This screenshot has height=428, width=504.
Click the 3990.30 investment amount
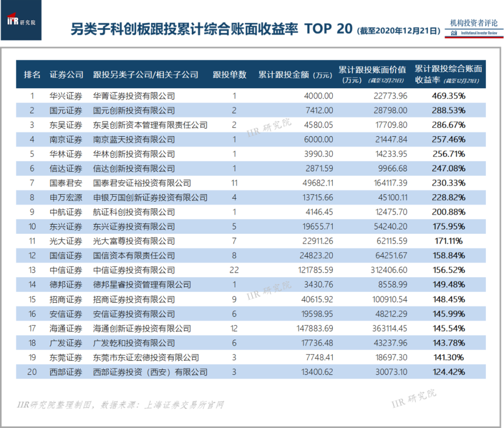(319, 154)
